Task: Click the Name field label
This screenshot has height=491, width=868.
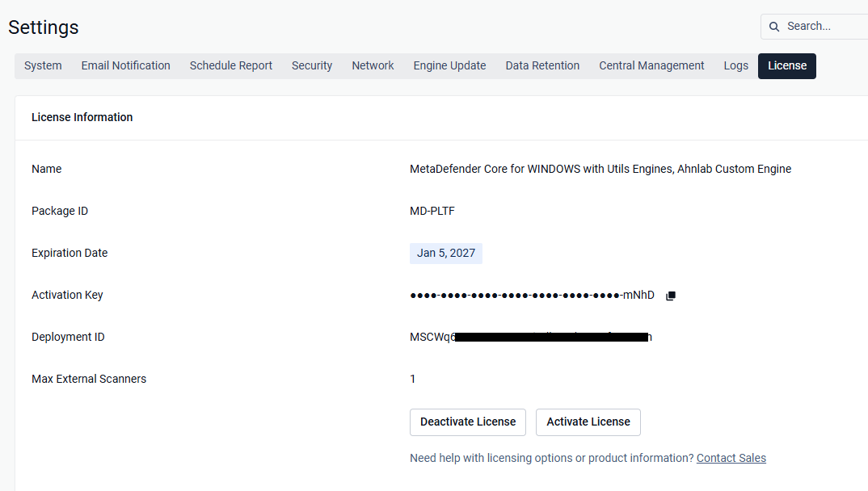Action: coord(47,170)
